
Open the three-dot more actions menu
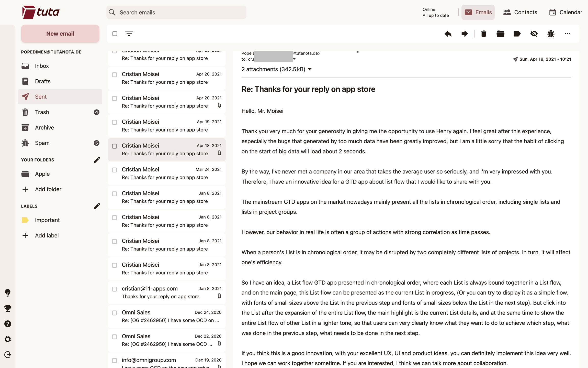pos(567,34)
